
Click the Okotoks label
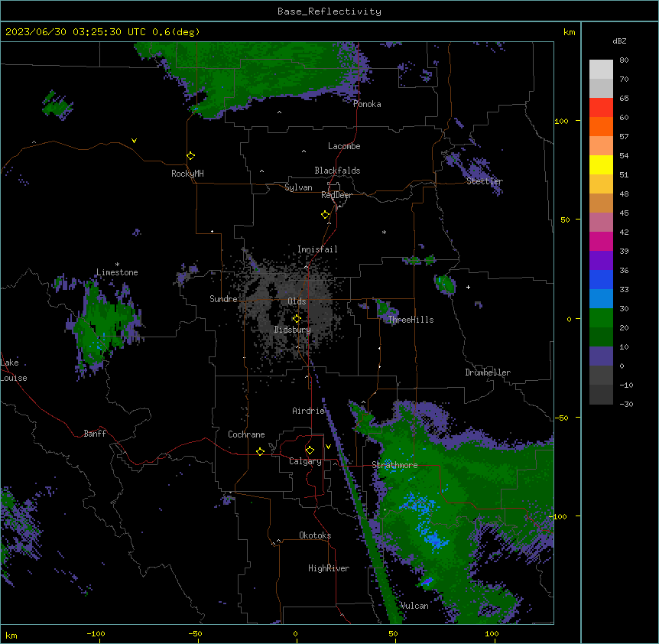pyautogui.click(x=315, y=535)
